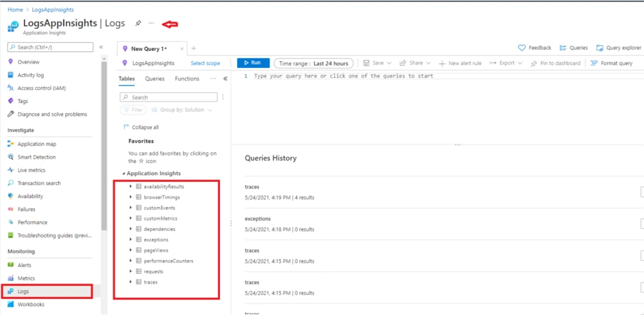This screenshot has height=316, width=644.
Task: Collapse the Tables side panel chevrons
Action: [x=225, y=79]
